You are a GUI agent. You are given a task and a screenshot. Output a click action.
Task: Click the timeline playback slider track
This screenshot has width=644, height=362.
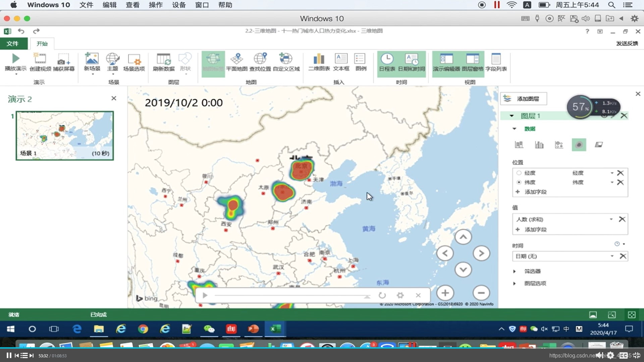[x=288, y=295]
